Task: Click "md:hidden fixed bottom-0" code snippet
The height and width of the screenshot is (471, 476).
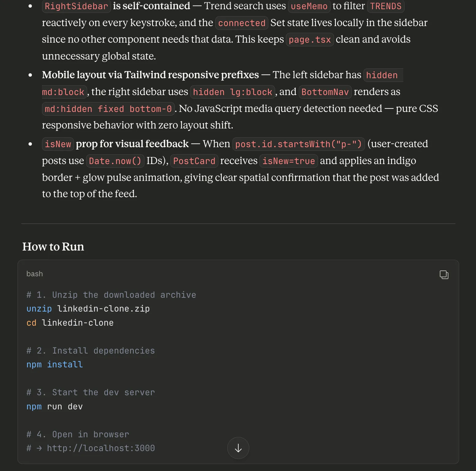Action: 108,109
